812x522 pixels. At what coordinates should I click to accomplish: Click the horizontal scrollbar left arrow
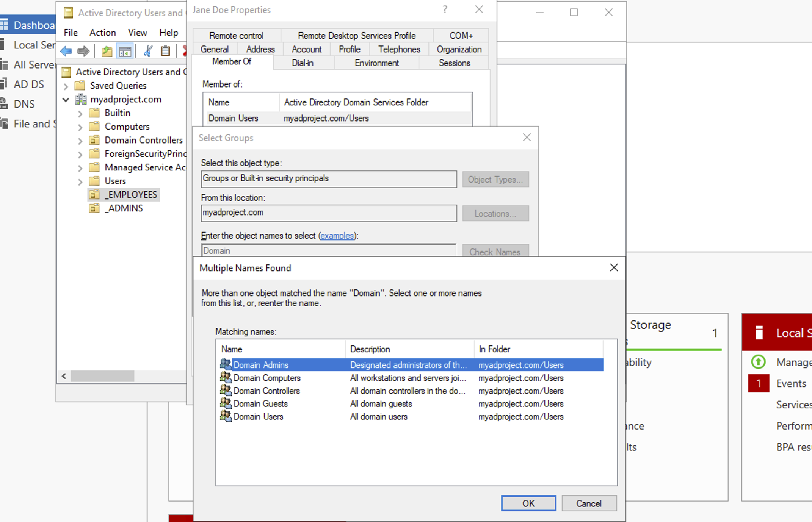coord(64,376)
